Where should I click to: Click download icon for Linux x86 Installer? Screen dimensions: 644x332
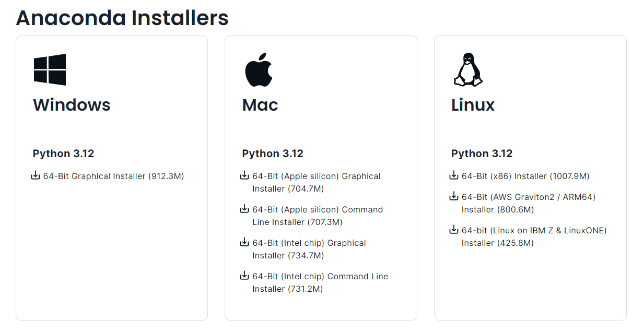454,176
